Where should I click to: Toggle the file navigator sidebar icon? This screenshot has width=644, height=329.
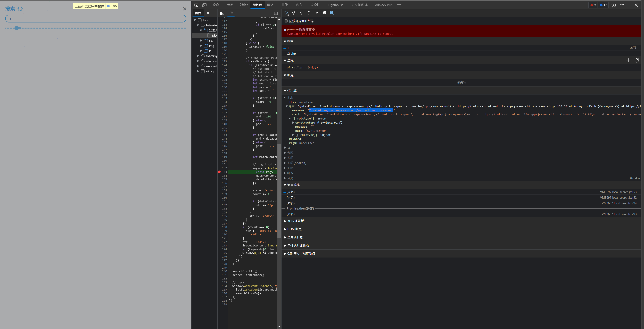pos(222,13)
